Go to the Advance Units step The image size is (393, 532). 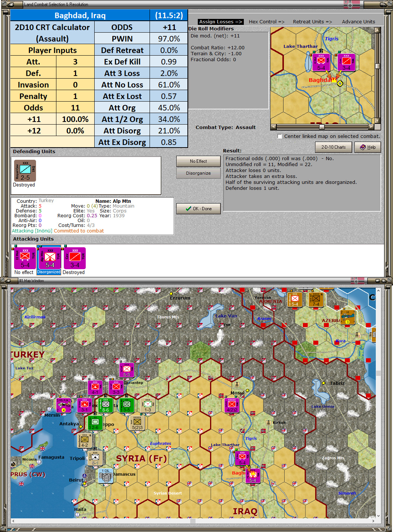click(x=358, y=22)
